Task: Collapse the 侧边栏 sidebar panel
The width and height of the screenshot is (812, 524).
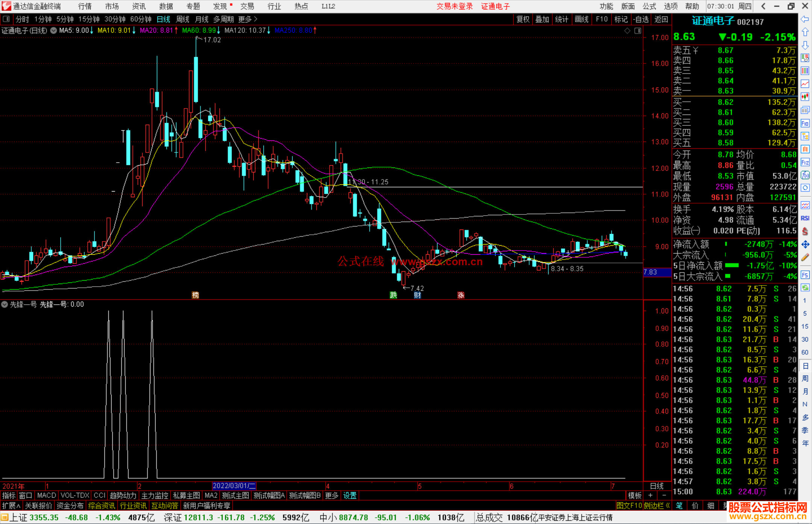Action: pyautogui.click(x=656, y=506)
